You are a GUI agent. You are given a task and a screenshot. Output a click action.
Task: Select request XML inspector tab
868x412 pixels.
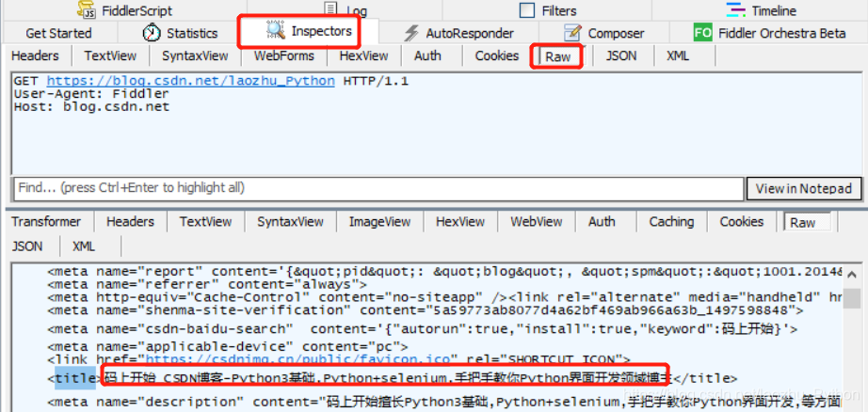click(x=678, y=55)
